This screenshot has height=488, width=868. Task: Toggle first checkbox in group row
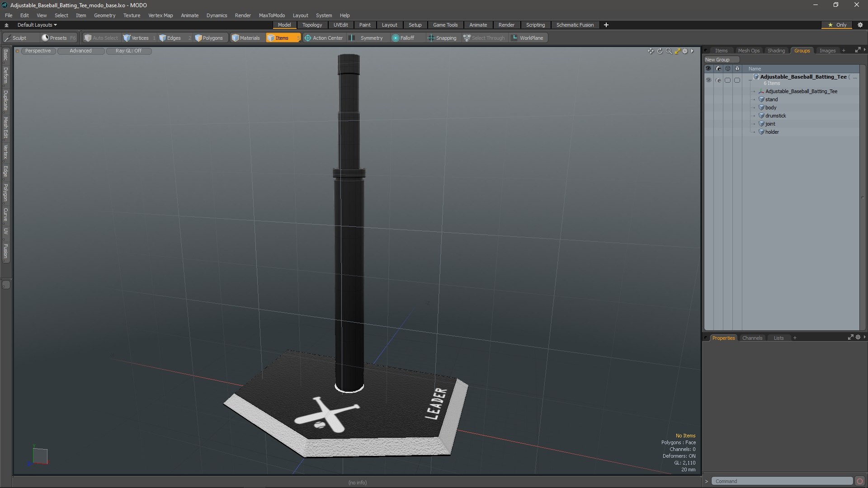pos(727,80)
